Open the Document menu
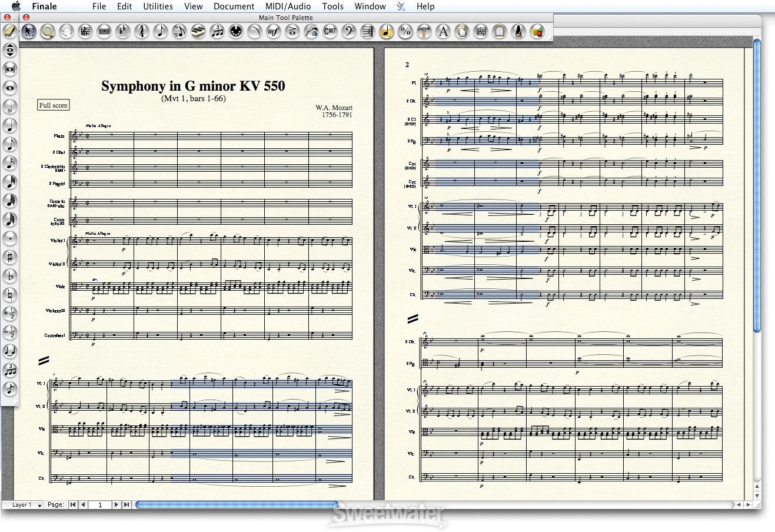 coord(234,6)
